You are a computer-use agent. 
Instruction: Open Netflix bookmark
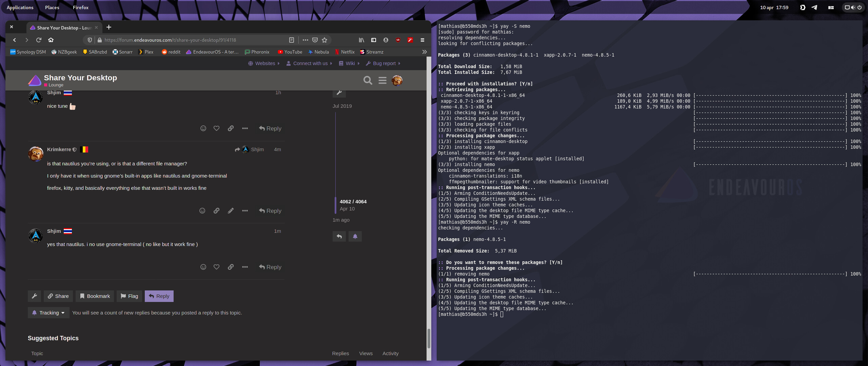pyautogui.click(x=344, y=52)
